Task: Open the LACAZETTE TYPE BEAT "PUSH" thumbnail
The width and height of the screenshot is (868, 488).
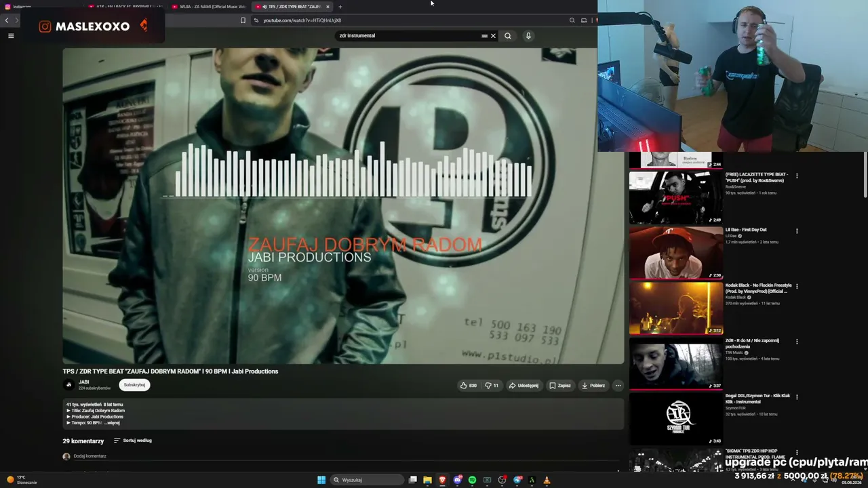Action: click(676, 197)
